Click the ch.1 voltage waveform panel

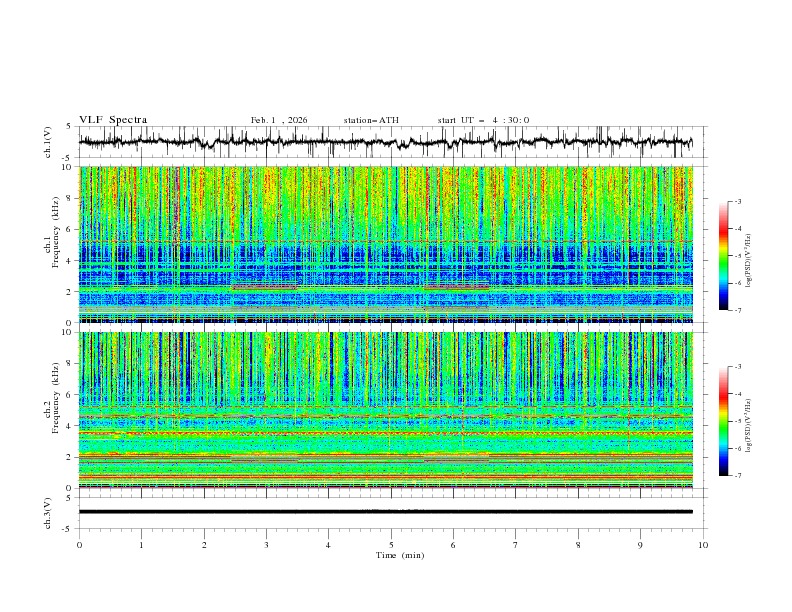[x=390, y=142]
